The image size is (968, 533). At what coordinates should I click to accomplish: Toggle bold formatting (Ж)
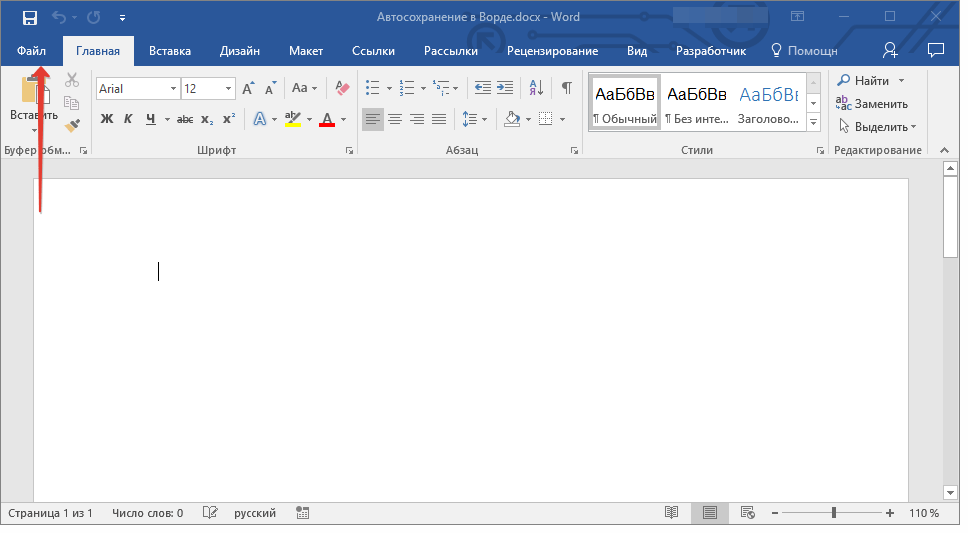(107, 119)
